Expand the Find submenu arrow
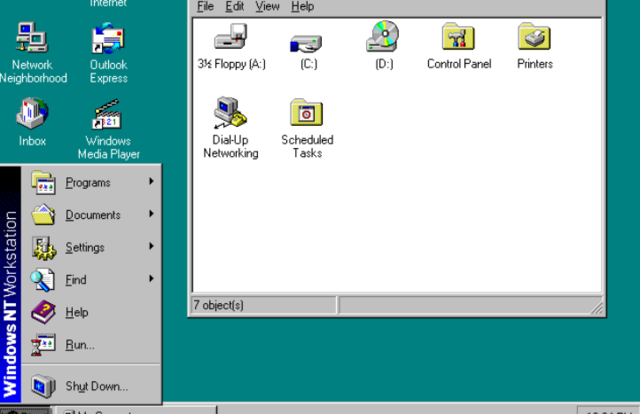The image size is (640, 414). pos(151,278)
